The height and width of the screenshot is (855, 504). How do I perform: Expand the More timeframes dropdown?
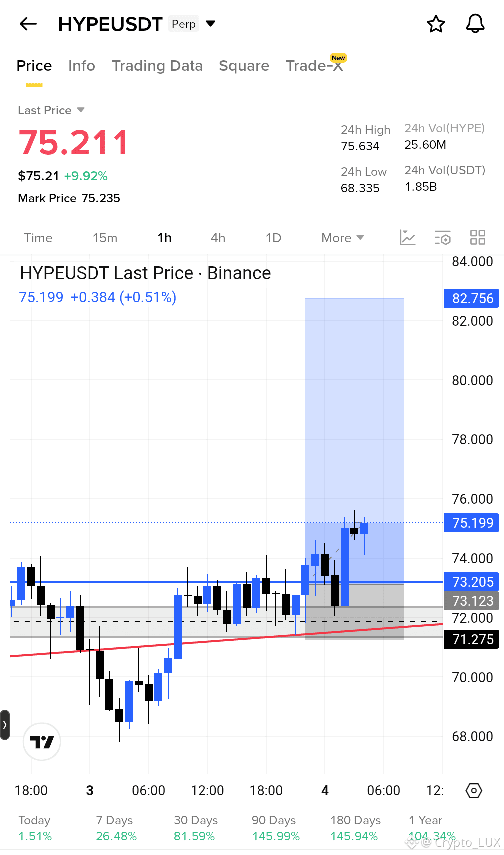click(x=343, y=238)
